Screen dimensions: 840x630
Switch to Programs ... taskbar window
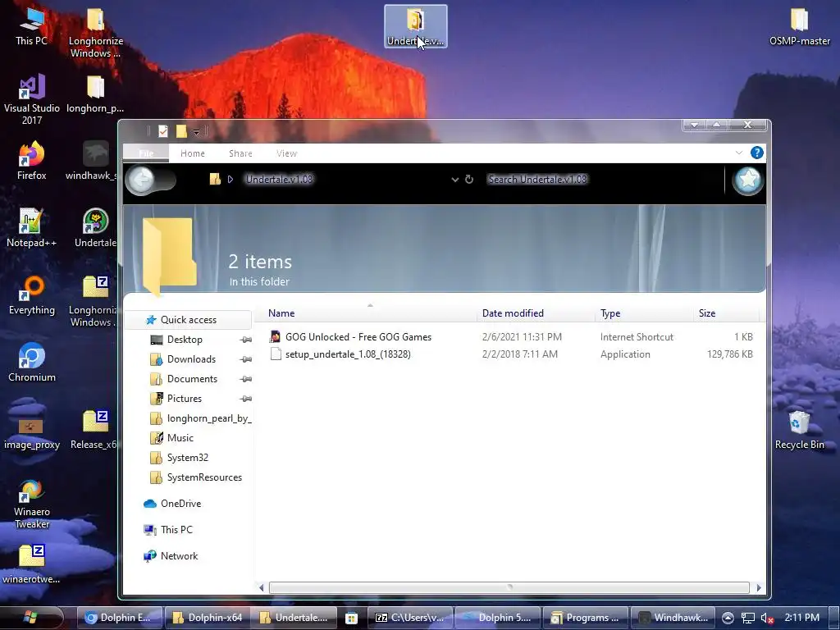[586, 618]
